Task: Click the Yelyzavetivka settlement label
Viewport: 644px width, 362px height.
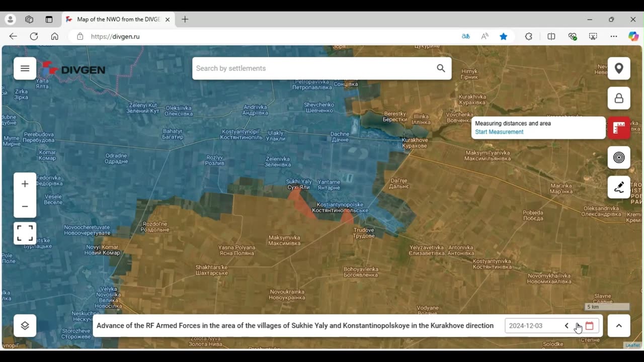Action: [427, 250]
